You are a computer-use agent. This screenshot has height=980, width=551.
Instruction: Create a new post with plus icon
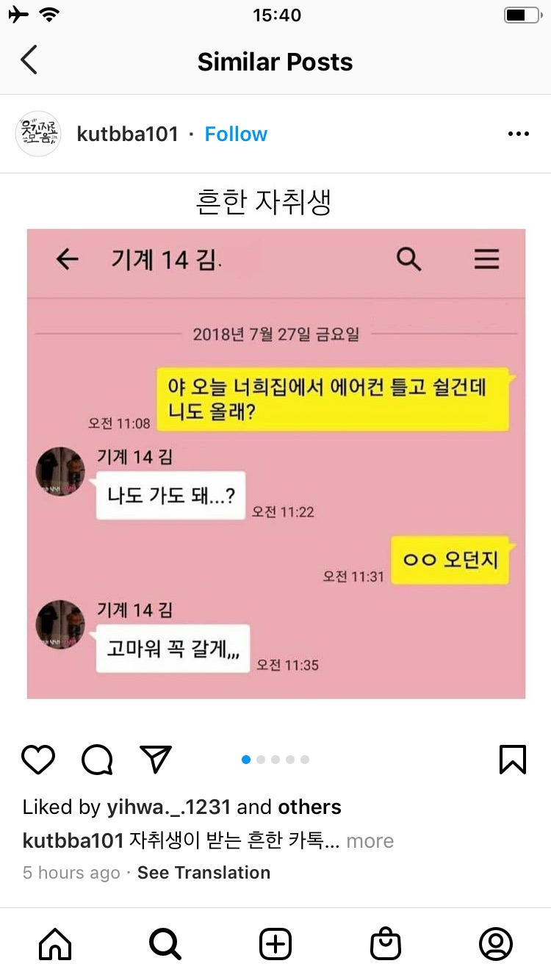[x=275, y=944]
